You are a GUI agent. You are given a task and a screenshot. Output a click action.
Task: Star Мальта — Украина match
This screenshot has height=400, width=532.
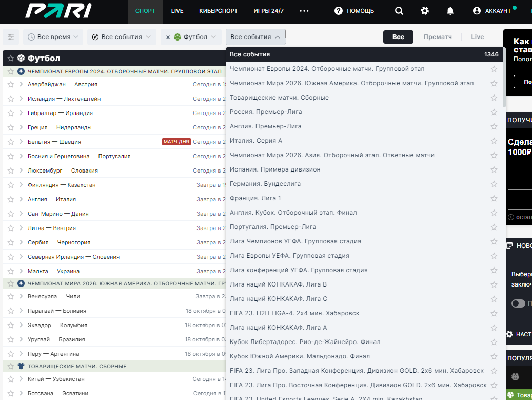tap(11, 271)
